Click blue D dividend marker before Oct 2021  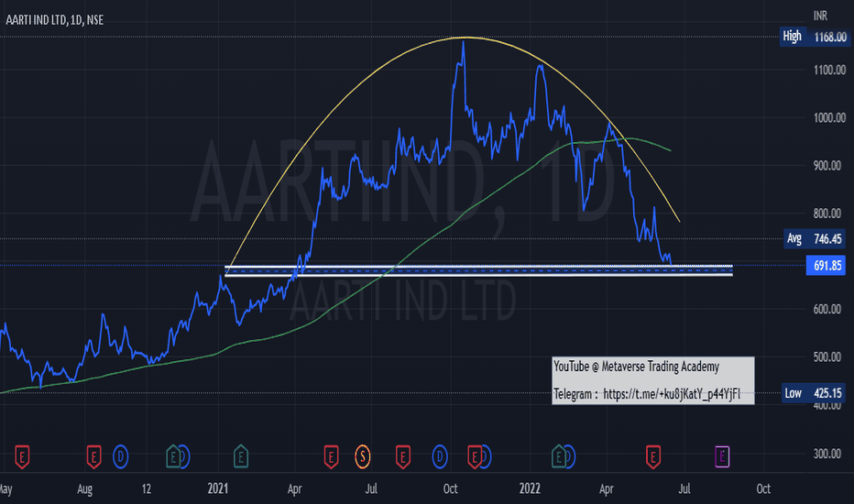click(x=440, y=456)
